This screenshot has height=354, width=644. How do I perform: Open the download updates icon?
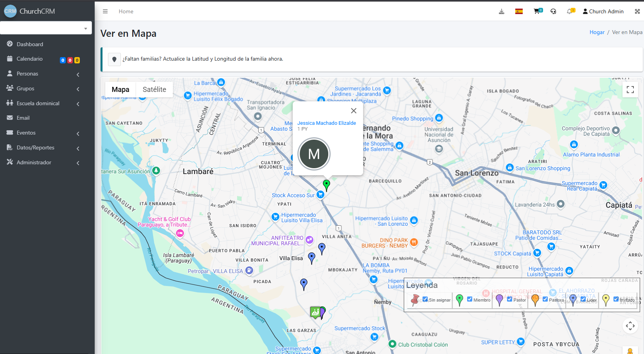502,11
